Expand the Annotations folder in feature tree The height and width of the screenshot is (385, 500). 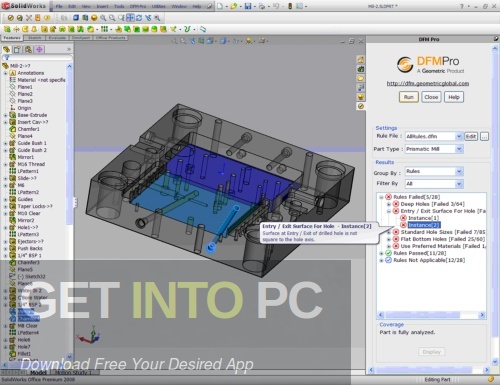[5, 73]
